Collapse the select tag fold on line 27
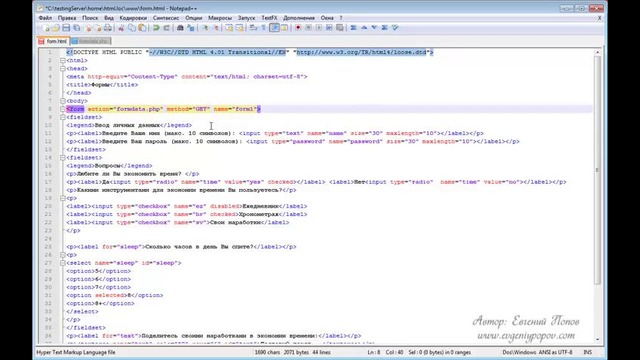The image size is (640, 360). 63,263
